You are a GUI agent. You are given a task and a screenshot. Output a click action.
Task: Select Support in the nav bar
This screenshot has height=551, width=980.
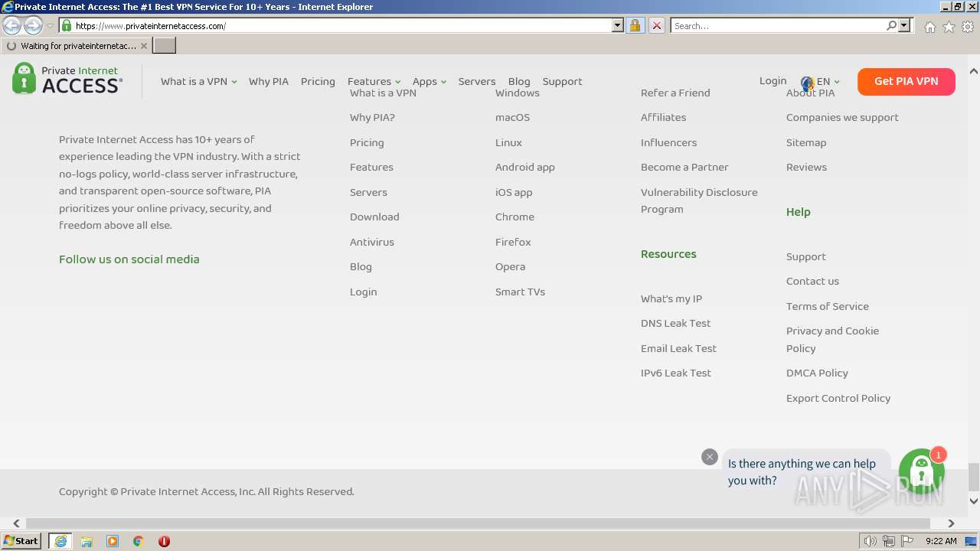coord(562,81)
